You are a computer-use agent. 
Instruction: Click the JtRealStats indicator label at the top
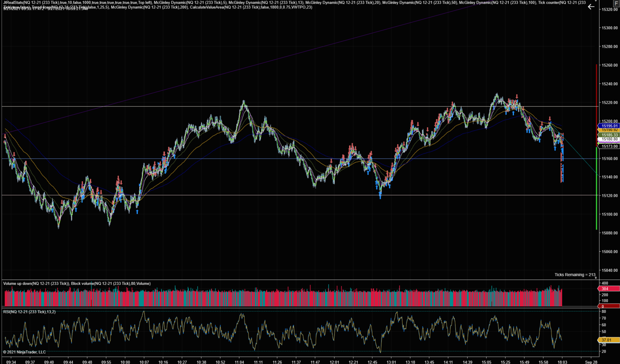(78, 3)
